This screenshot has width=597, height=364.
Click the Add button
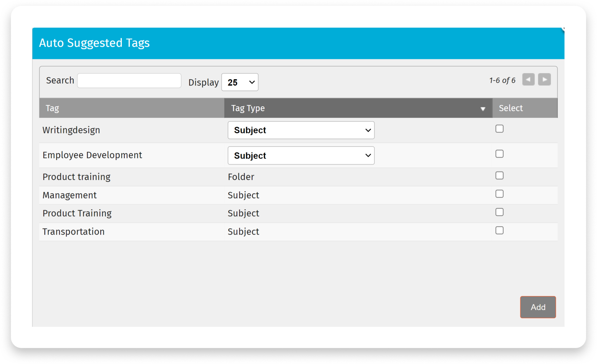tap(538, 307)
